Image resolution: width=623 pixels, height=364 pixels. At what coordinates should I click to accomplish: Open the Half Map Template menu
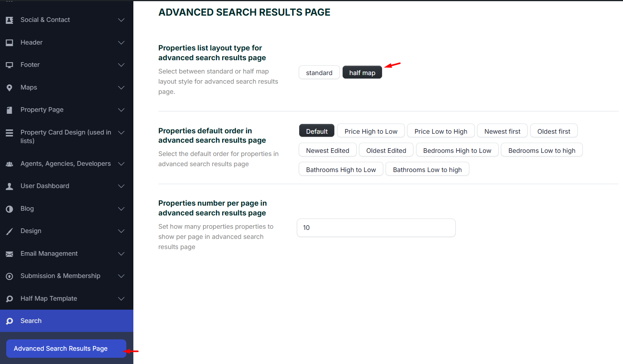point(49,299)
